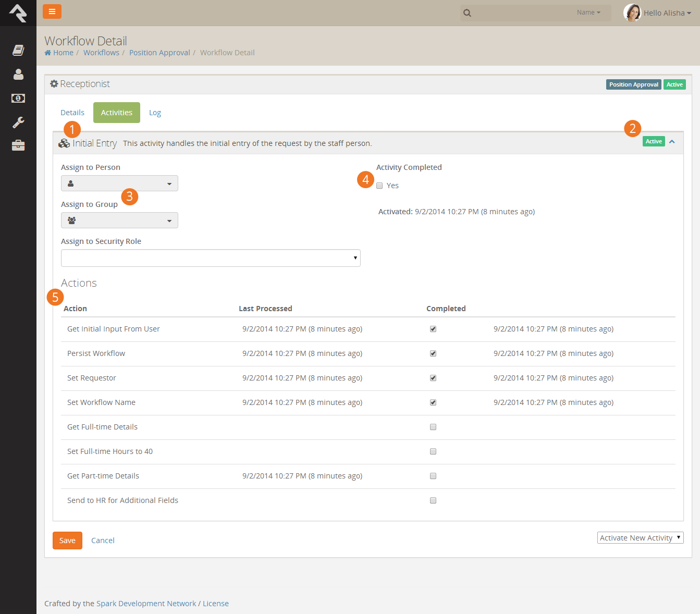Click the Cancel link
Screen dimensions: 700x614
coord(103,541)
